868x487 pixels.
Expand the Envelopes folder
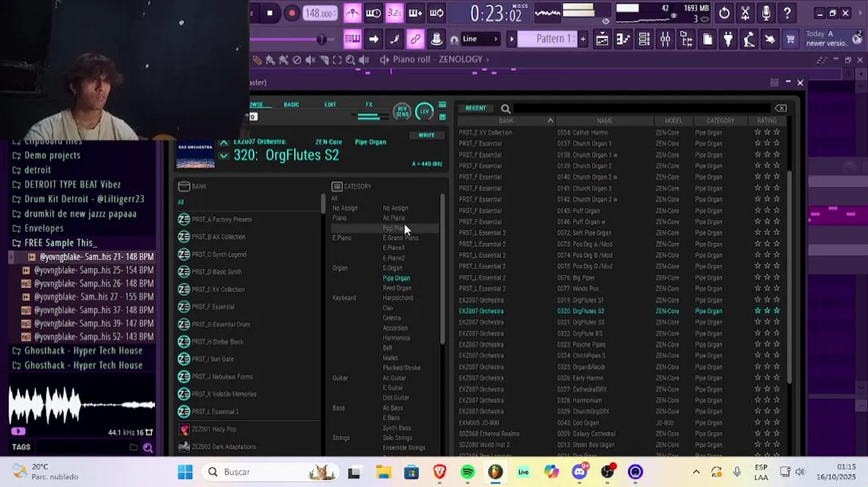[44, 229]
